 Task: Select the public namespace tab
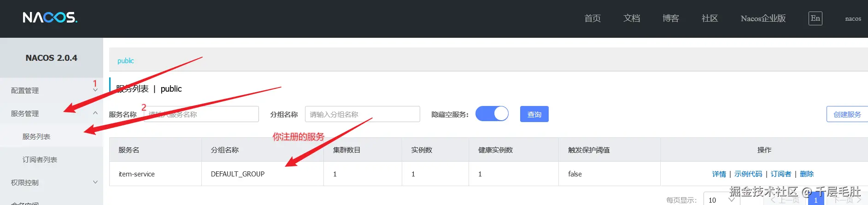coord(125,61)
